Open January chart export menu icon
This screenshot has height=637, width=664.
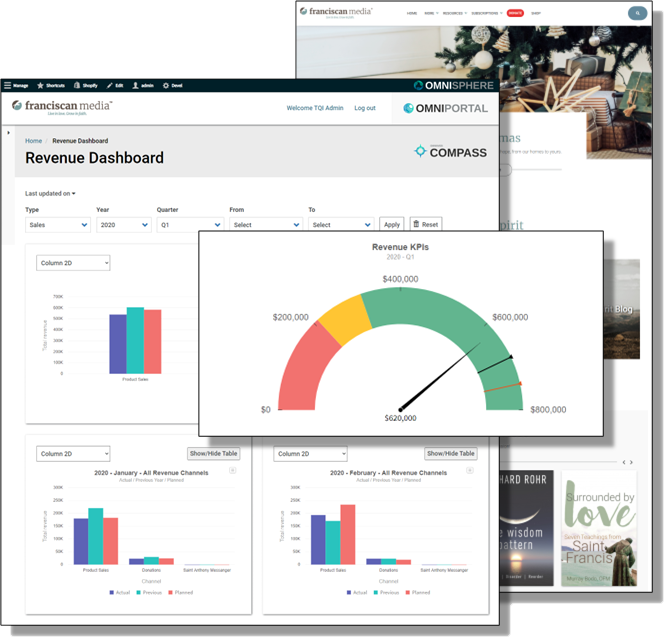pyautogui.click(x=232, y=470)
